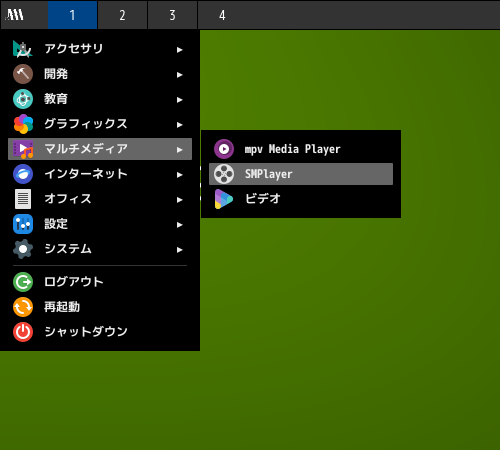Switch to workspace 1
500x450 pixels.
[72, 15]
